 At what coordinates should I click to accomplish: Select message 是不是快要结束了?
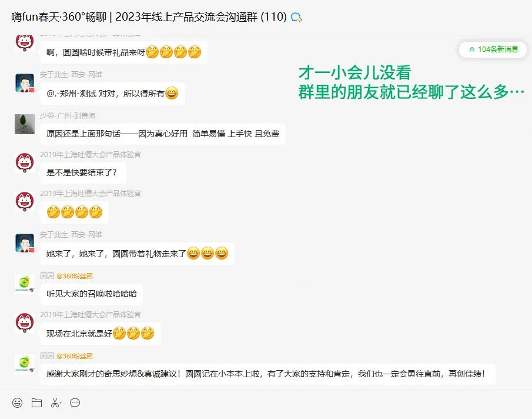point(83,172)
